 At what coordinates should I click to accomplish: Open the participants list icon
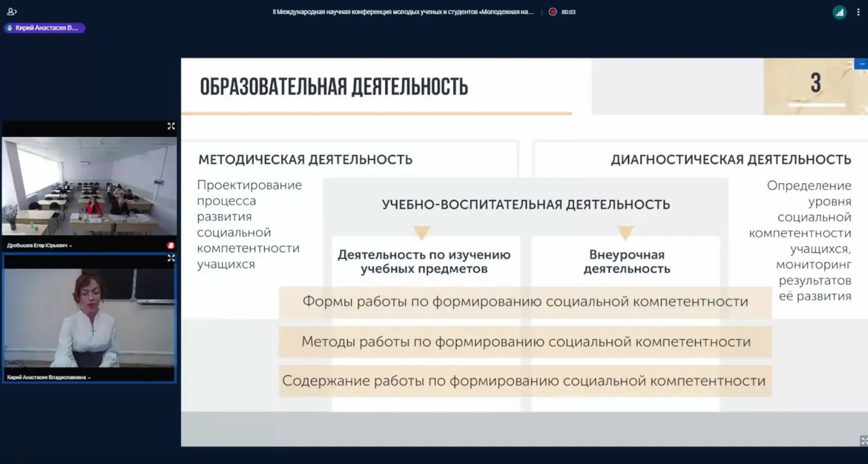pyautogui.click(x=12, y=12)
